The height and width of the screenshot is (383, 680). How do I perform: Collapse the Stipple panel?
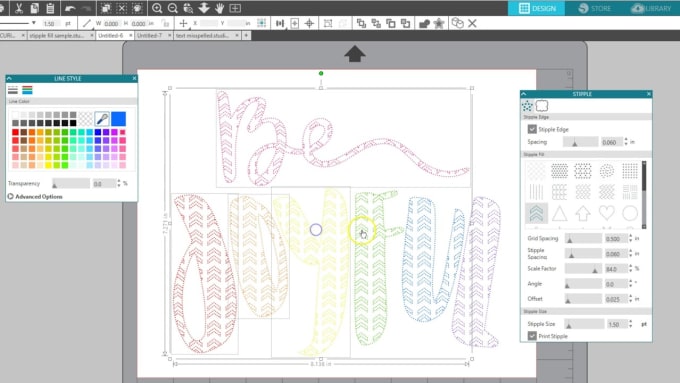coord(523,94)
